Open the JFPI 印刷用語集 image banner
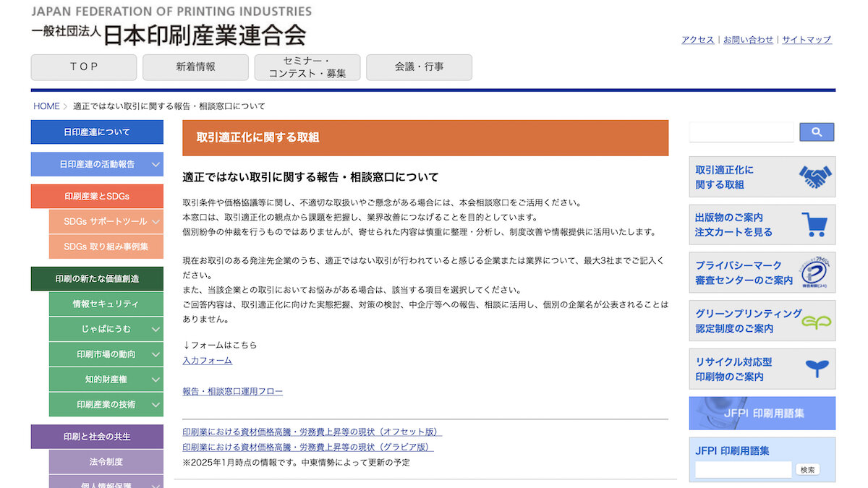Viewport: 868px width, 488px height. pyautogui.click(x=762, y=414)
